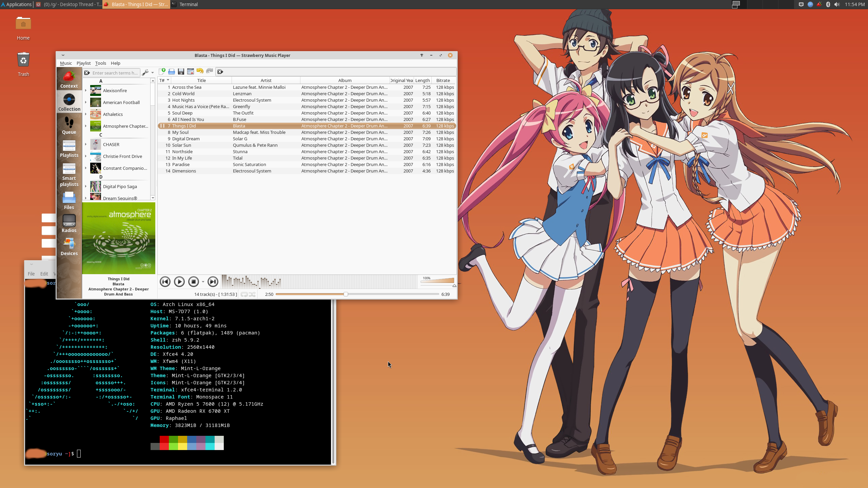Screen dimensions: 868x488
Task: Expand the American Football artist
Action: [86, 102]
